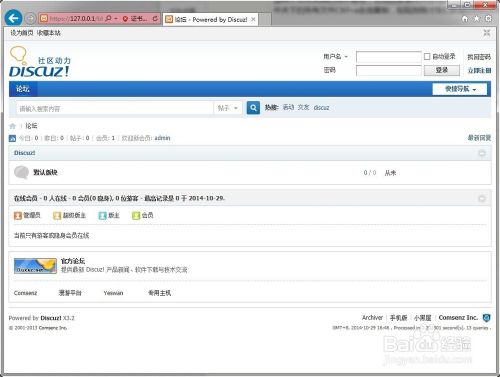Viewport: 500px width, 377px height.
Task: Select the 论坛 tab in the navigation bar
Action: 23,89
